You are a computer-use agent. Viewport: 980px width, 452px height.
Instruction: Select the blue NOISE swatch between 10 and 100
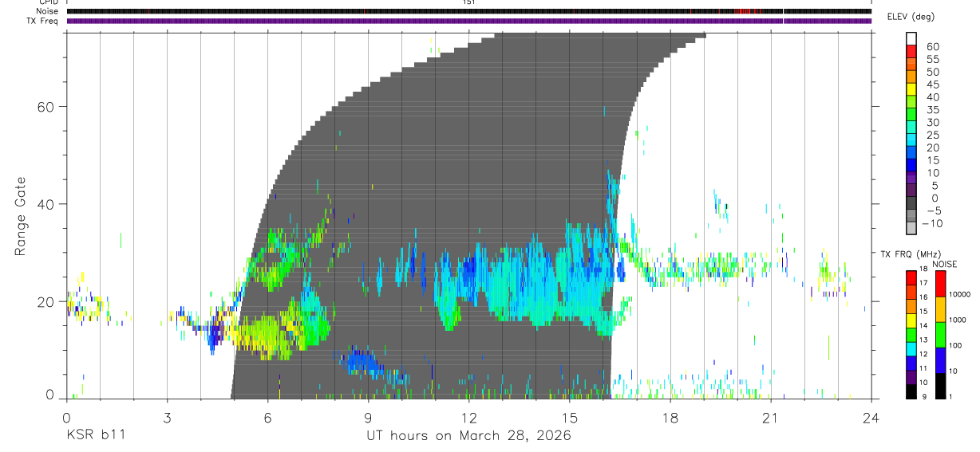tap(941, 360)
